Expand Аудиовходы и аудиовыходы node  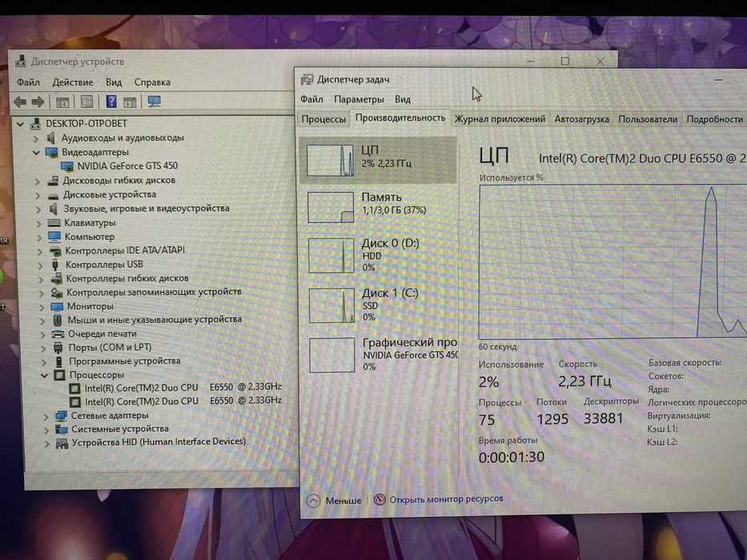coord(36,138)
